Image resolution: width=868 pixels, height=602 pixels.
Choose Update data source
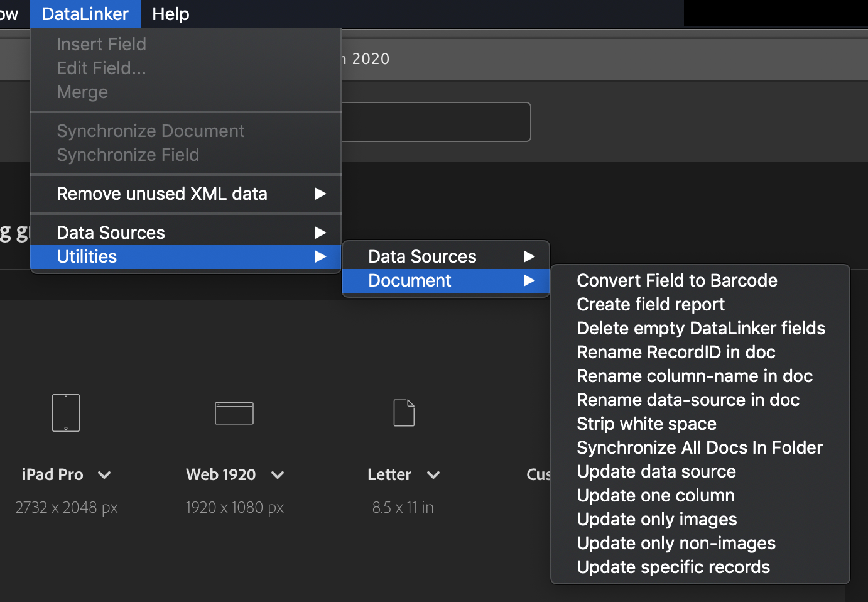pos(656,471)
